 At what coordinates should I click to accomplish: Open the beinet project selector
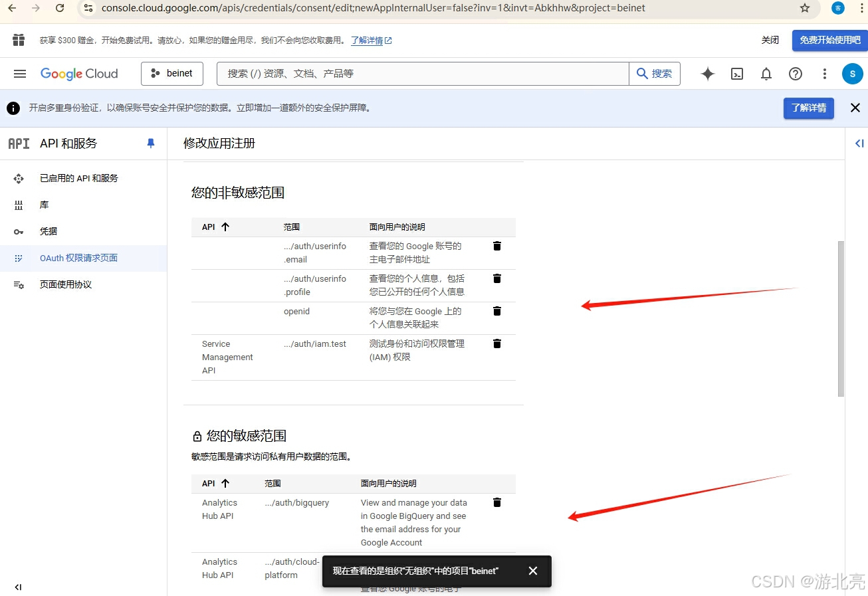(x=172, y=74)
